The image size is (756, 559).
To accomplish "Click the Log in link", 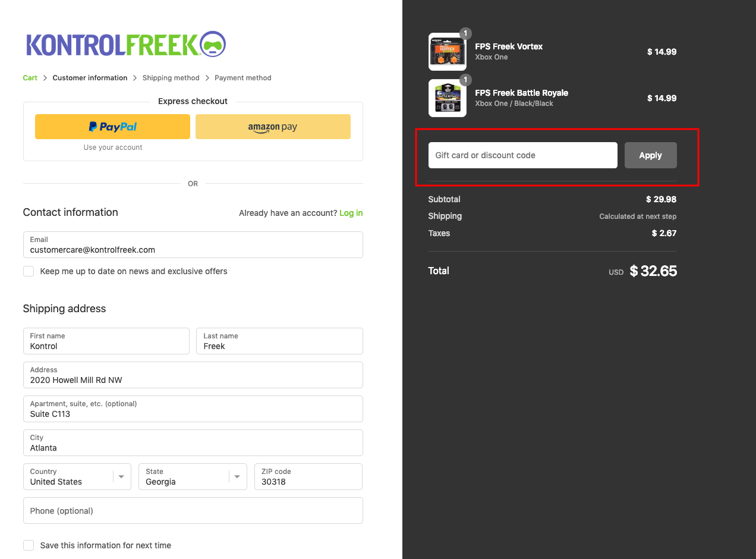I will pyautogui.click(x=351, y=213).
